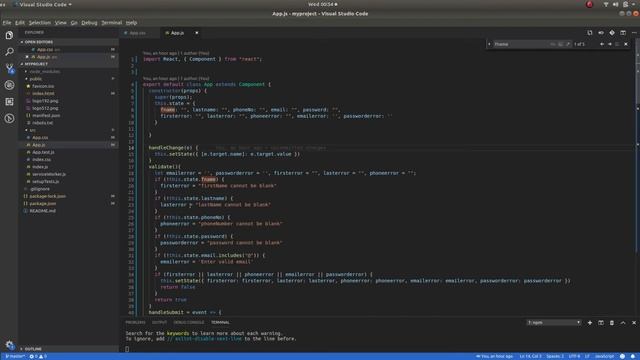This screenshot has width=640, height=360.
Task: Open the Edit menu
Action: [x=20, y=23]
